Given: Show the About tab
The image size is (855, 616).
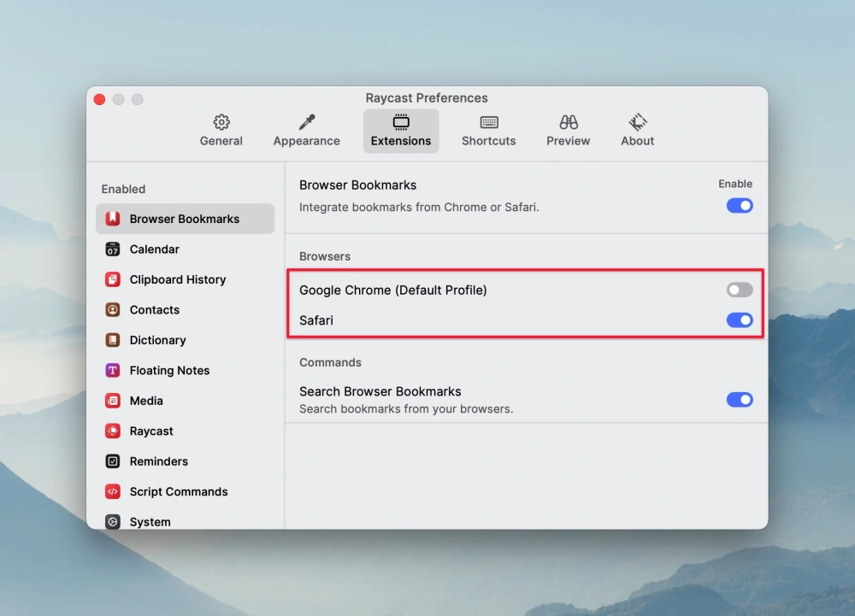Looking at the screenshot, I should point(638,131).
